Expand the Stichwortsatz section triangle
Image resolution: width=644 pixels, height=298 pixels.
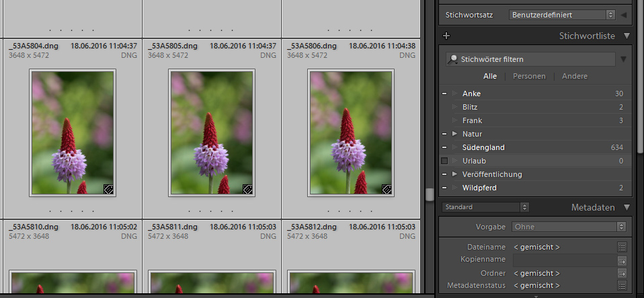623,15
